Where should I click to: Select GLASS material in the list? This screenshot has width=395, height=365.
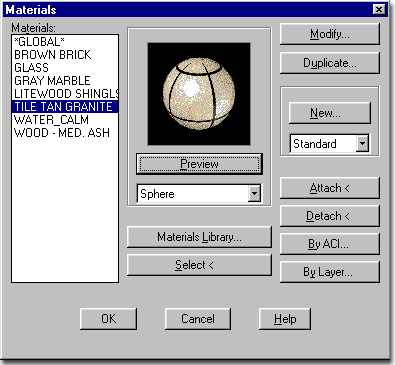(65, 68)
